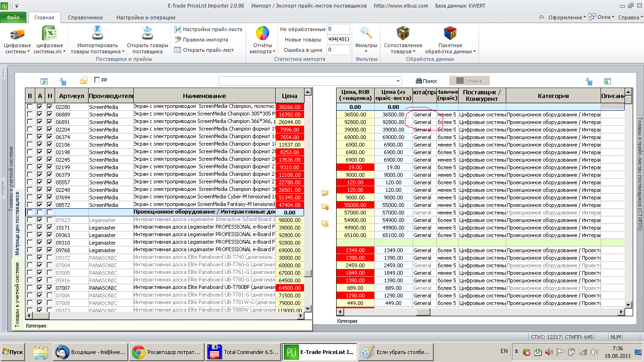Tick the В checkbox for article 08572
This screenshot has height=362, width=644.
coord(30,205)
